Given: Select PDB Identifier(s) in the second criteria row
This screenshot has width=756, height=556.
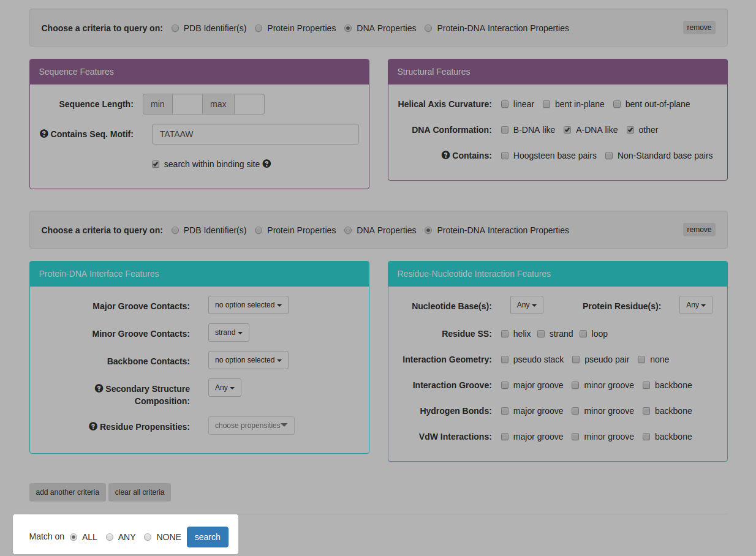Looking at the screenshot, I should click(x=175, y=230).
